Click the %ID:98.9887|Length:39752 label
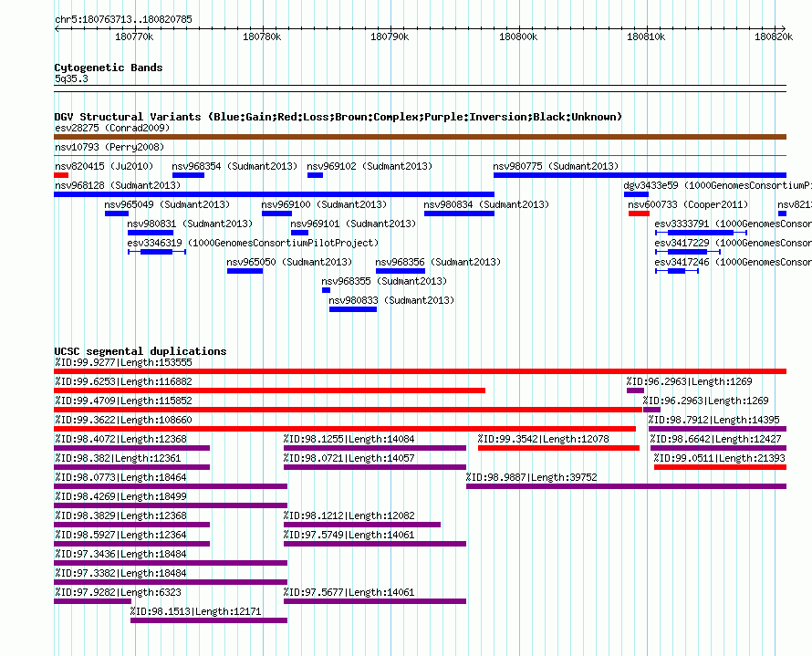Image resolution: width=812 pixels, height=656 pixels. [531, 477]
